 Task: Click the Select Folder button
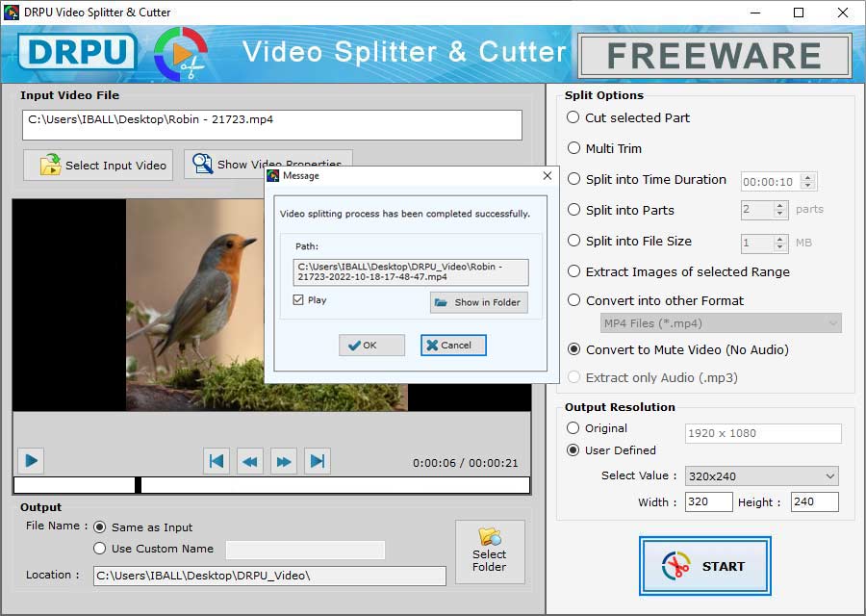coord(490,552)
